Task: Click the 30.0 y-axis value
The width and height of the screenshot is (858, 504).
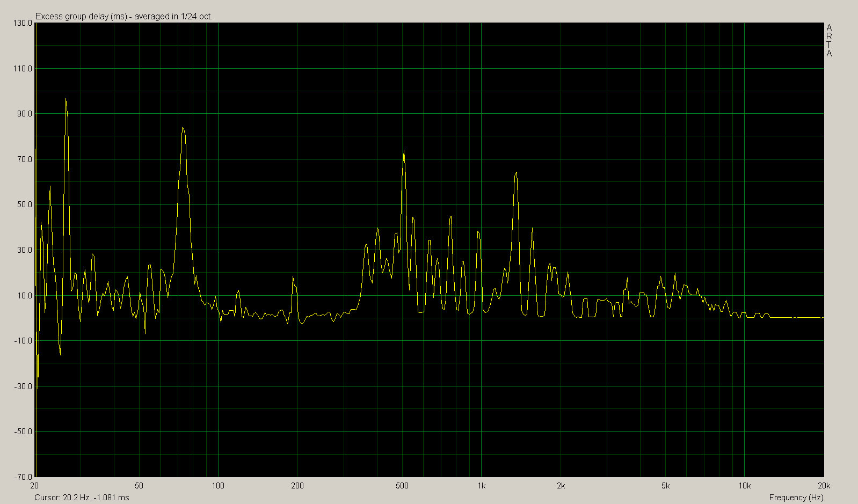Action: click(x=25, y=250)
